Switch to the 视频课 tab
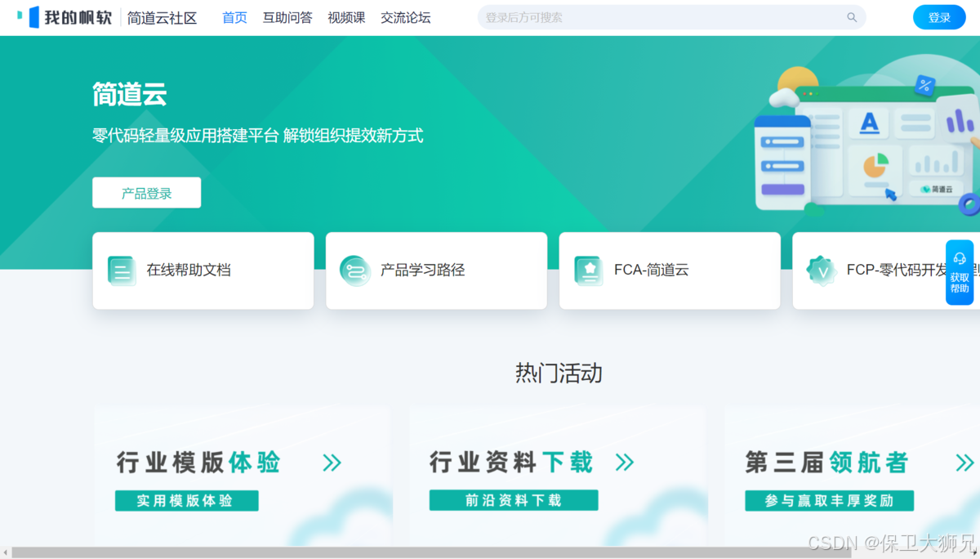The width and height of the screenshot is (980, 559). [346, 17]
